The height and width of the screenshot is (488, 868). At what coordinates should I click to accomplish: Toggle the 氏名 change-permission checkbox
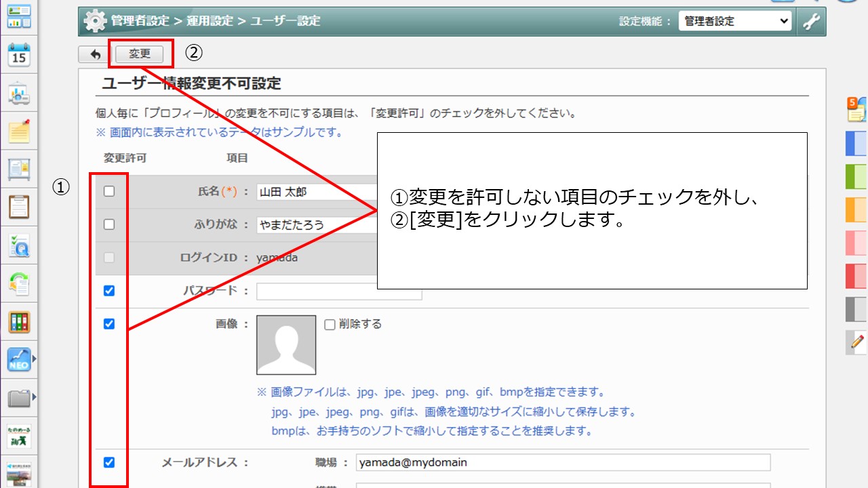[x=109, y=192]
